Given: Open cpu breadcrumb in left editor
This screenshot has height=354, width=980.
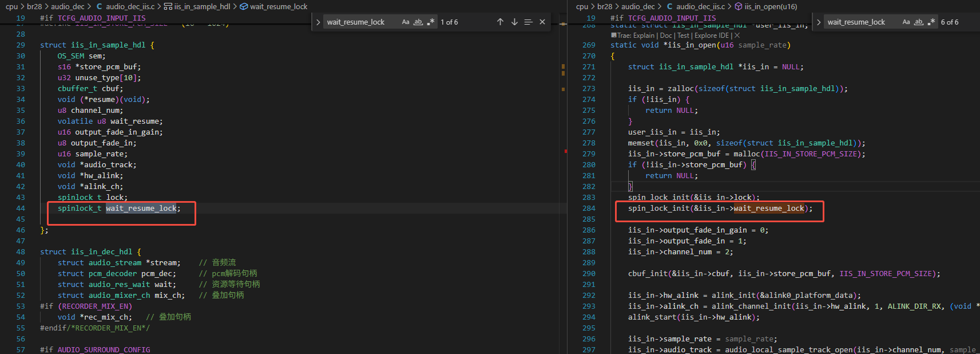Looking at the screenshot, I should pyautogui.click(x=11, y=6).
